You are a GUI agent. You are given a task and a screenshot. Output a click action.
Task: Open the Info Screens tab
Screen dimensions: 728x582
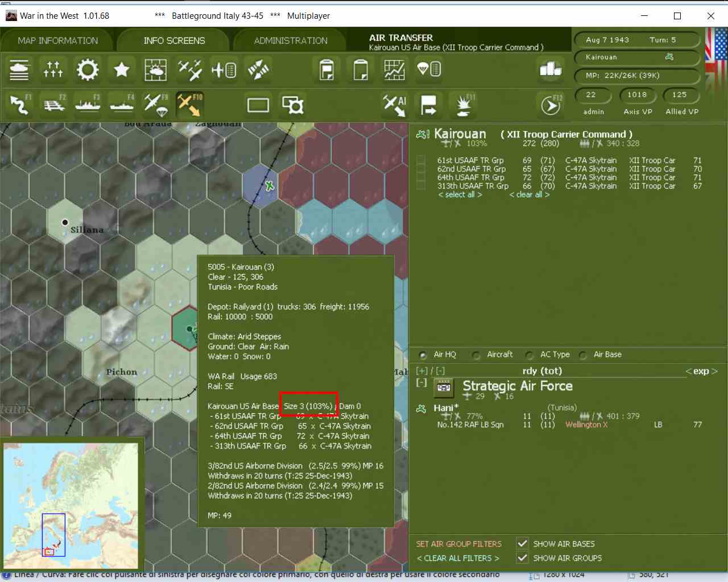click(x=174, y=40)
